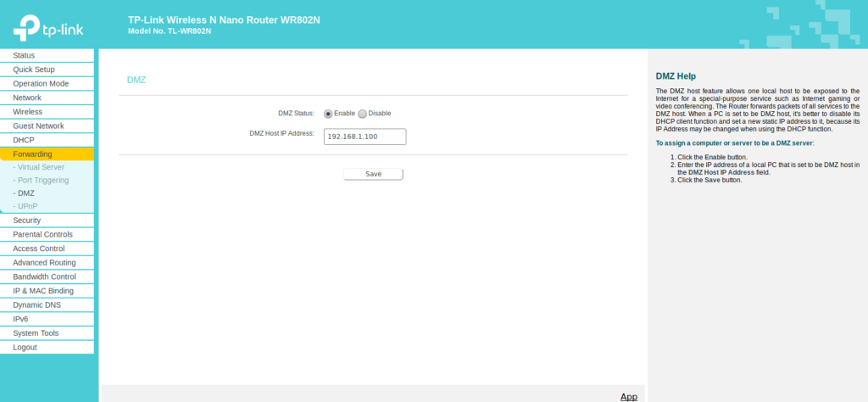This screenshot has width=868, height=402.
Task: Expand the DHCP menu
Action: coord(23,140)
